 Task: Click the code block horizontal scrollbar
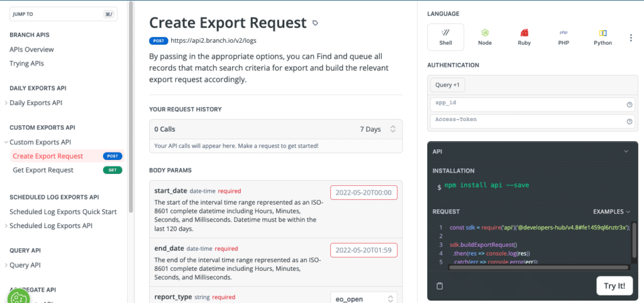(x=538, y=267)
